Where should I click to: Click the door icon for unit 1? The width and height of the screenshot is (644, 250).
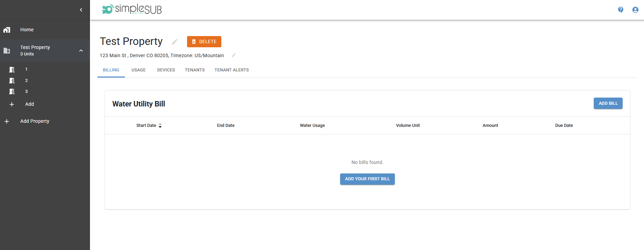(x=12, y=70)
